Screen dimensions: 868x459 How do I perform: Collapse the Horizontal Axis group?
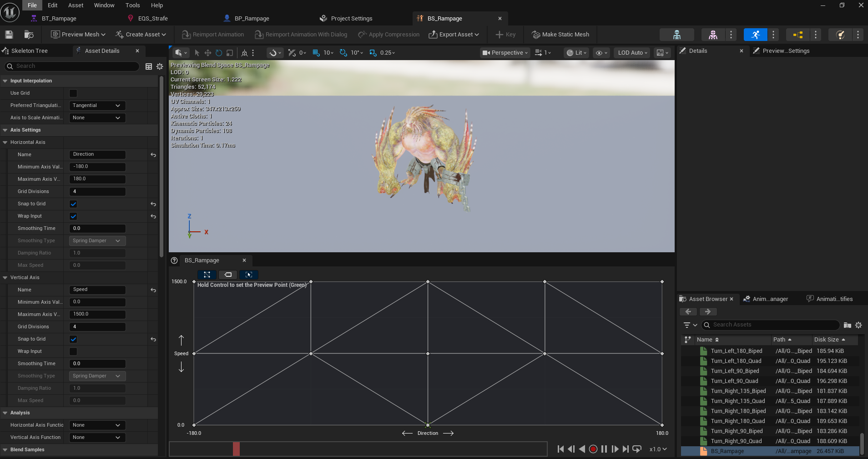pyautogui.click(x=5, y=143)
